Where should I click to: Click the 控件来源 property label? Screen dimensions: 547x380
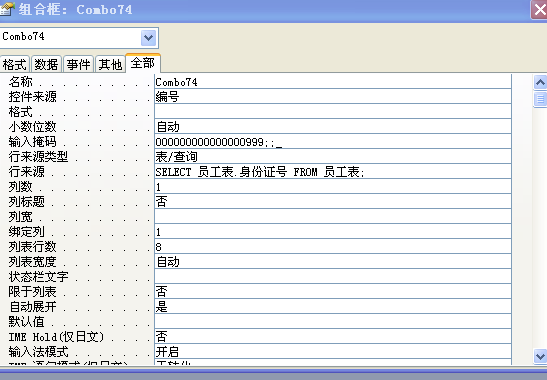point(32,97)
